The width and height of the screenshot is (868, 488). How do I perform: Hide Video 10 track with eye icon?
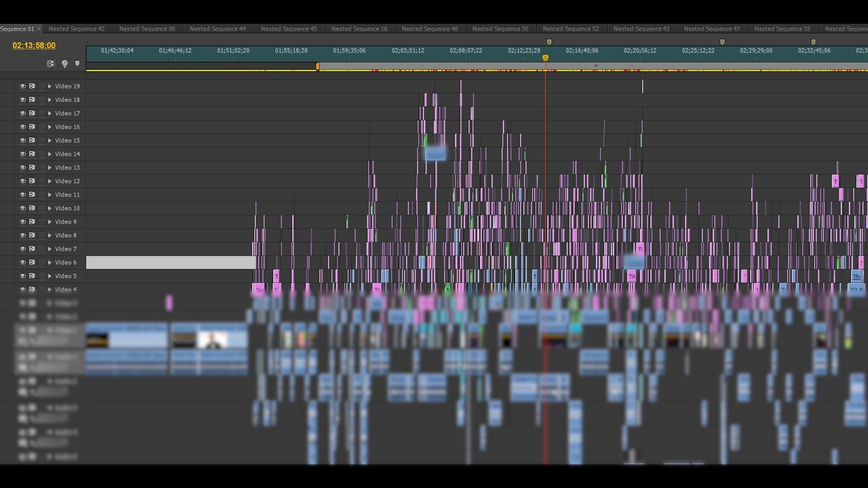point(23,208)
